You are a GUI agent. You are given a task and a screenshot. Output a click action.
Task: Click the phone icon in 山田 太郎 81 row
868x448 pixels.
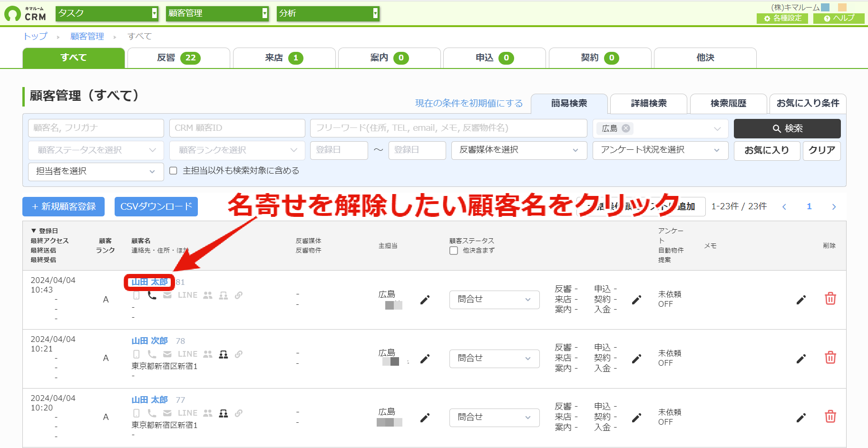152,295
